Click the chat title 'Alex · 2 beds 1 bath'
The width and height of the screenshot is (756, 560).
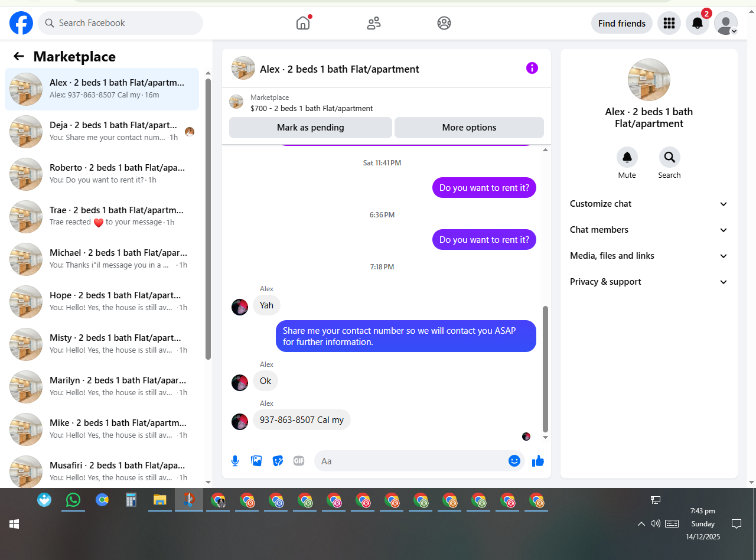click(340, 69)
